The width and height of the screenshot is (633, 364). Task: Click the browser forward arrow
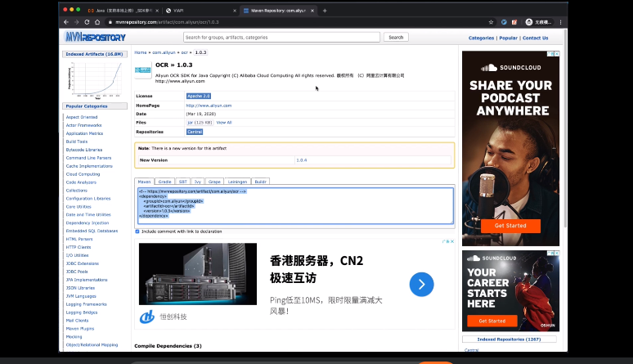point(76,22)
